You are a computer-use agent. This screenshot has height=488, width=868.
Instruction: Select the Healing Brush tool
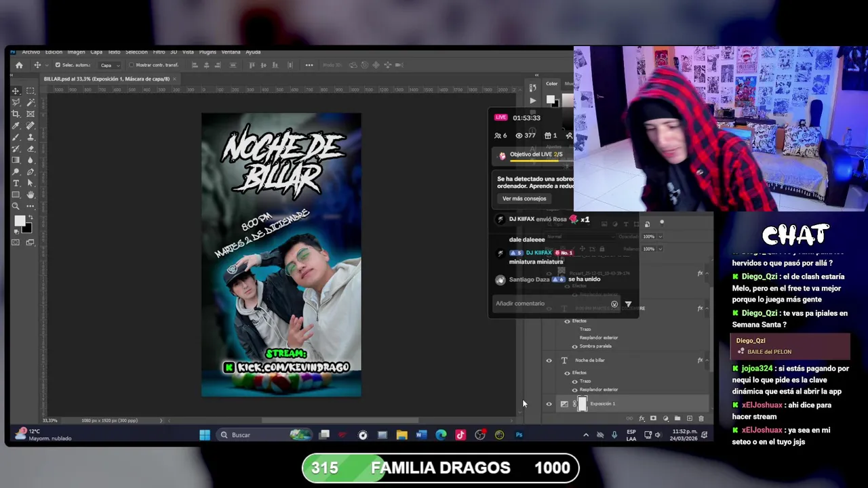[31, 125]
